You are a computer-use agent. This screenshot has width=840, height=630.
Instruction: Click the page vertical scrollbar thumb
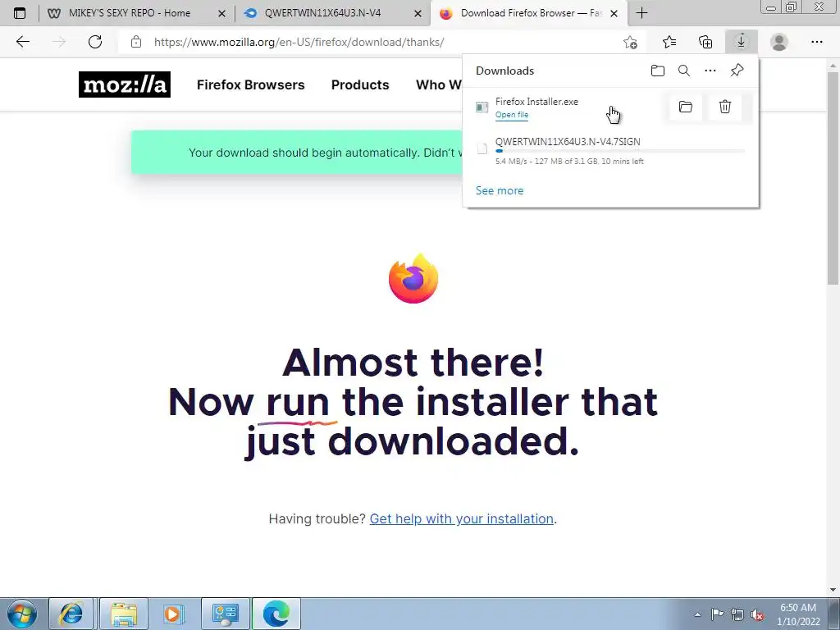833,178
